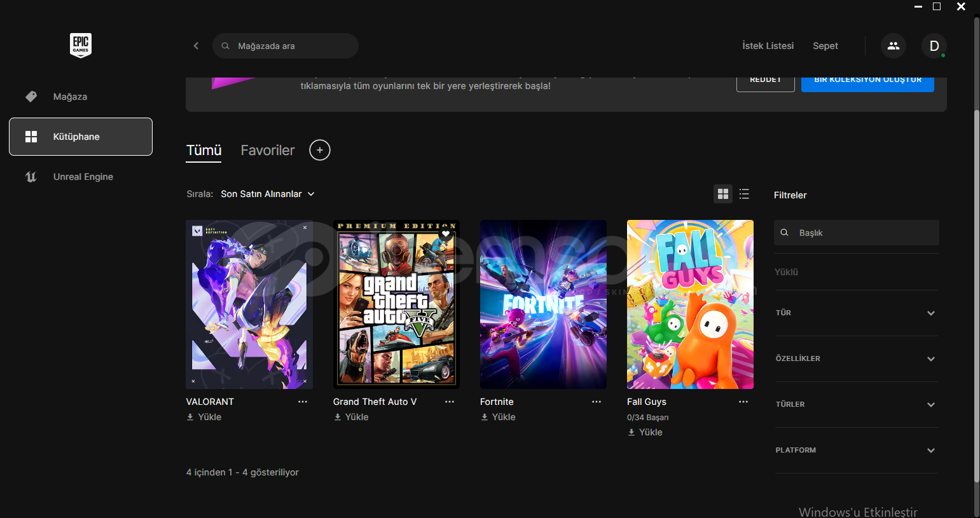Go back using the back arrow
Image resolution: width=980 pixels, height=518 pixels.
click(196, 46)
